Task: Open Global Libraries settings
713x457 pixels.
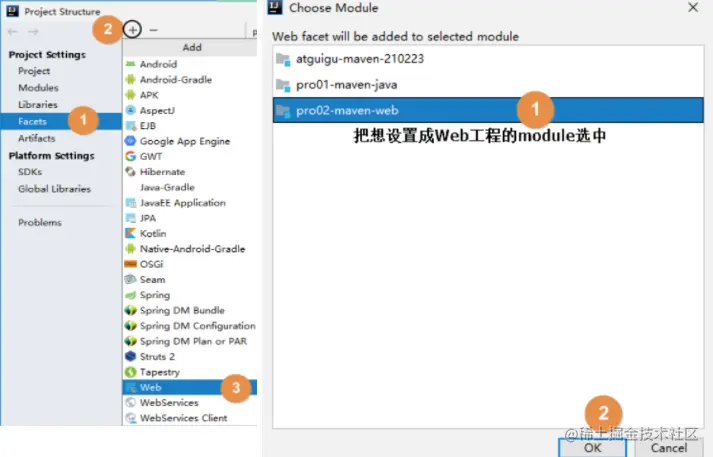Action: click(x=55, y=189)
